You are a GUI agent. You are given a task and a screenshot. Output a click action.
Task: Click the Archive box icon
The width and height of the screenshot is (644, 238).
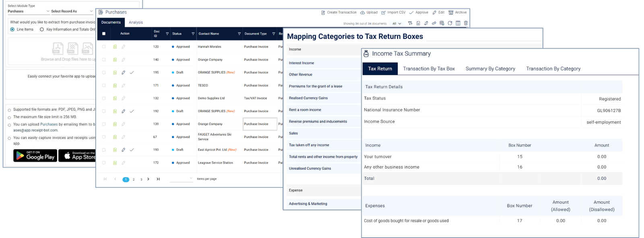click(x=451, y=12)
